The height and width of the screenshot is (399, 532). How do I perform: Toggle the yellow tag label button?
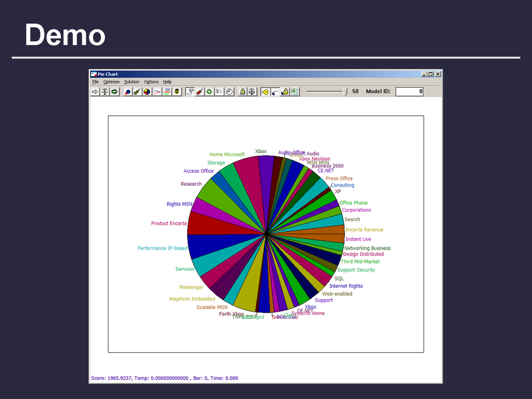pos(265,92)
